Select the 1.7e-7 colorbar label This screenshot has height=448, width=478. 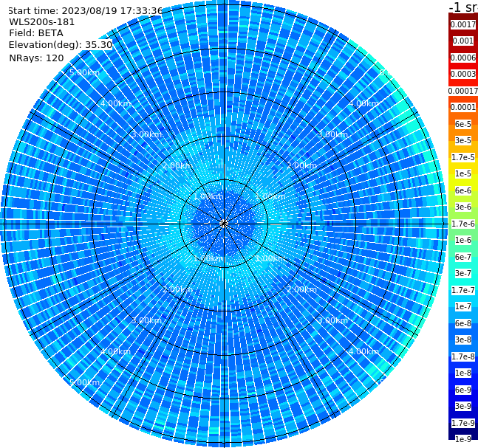(x=463, y=290)
